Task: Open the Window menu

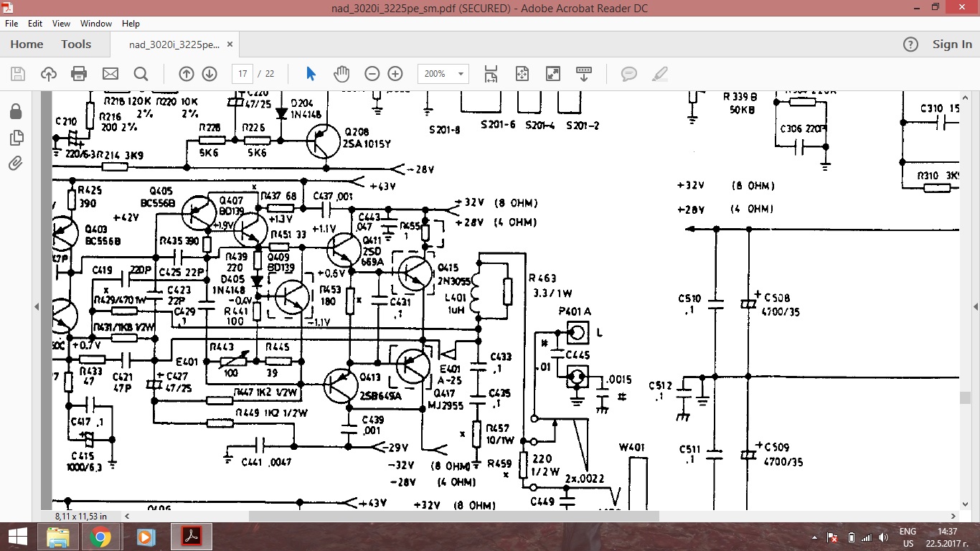Action: (x=95, y=24)
